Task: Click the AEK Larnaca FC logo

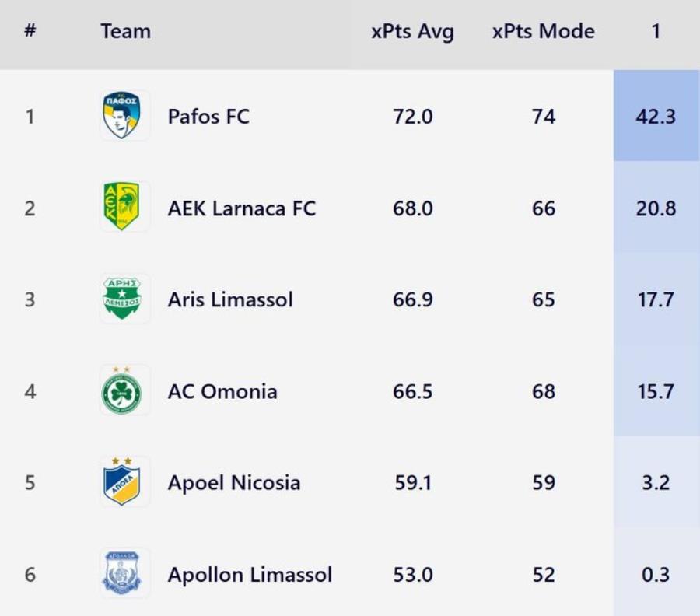Action: [124, 207]
